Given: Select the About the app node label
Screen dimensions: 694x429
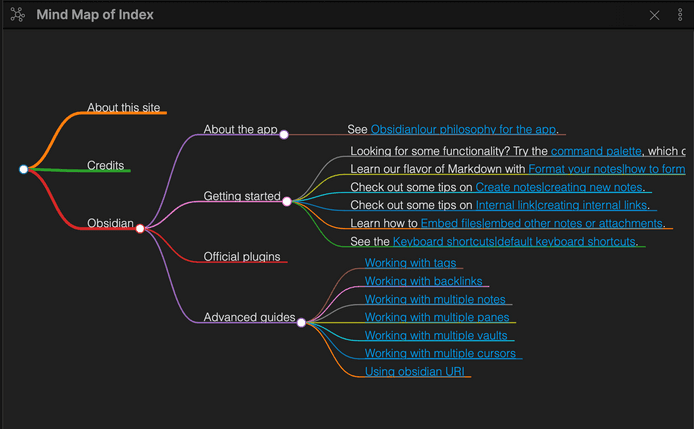Looking at the screenshot, I should pos(240,129).
